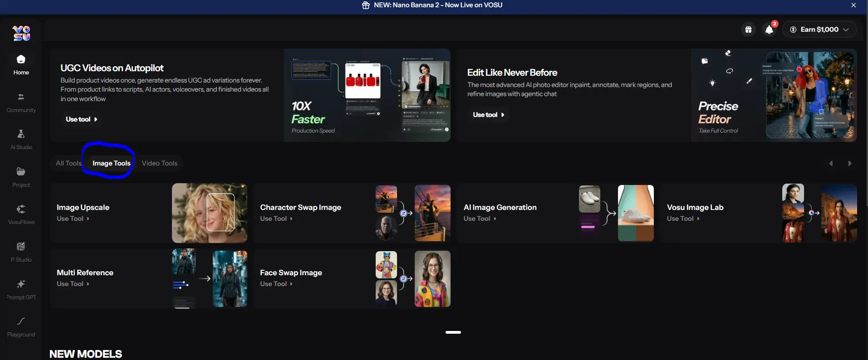Click Use Tool under Multi Reference
Viewport: 868px width, 360px height.
[73, 284]
